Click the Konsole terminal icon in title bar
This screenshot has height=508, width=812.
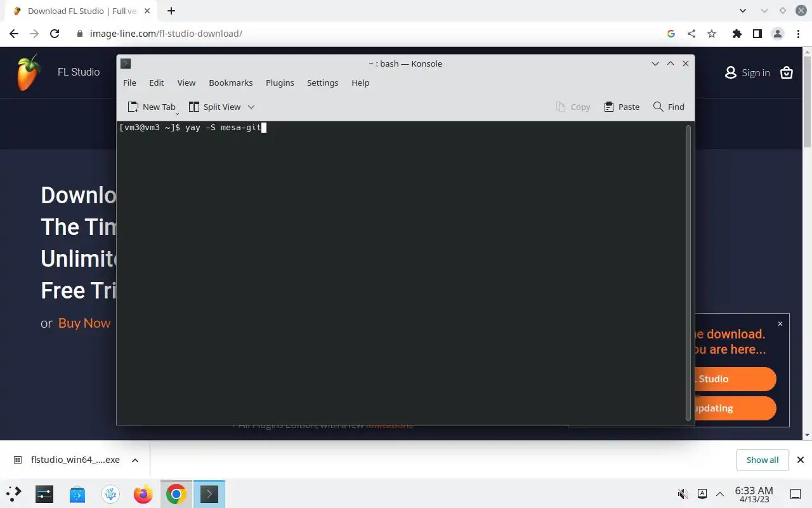click(x=126, y=63)
